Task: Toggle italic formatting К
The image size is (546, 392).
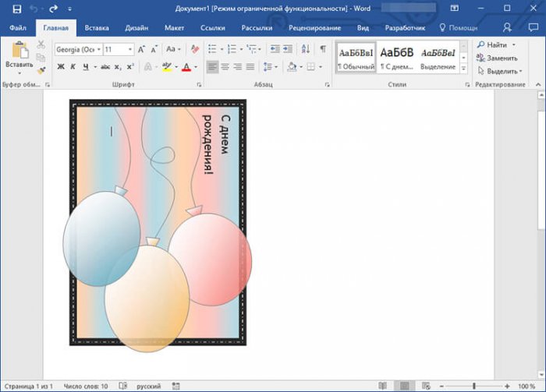Action: coord(73,67)
